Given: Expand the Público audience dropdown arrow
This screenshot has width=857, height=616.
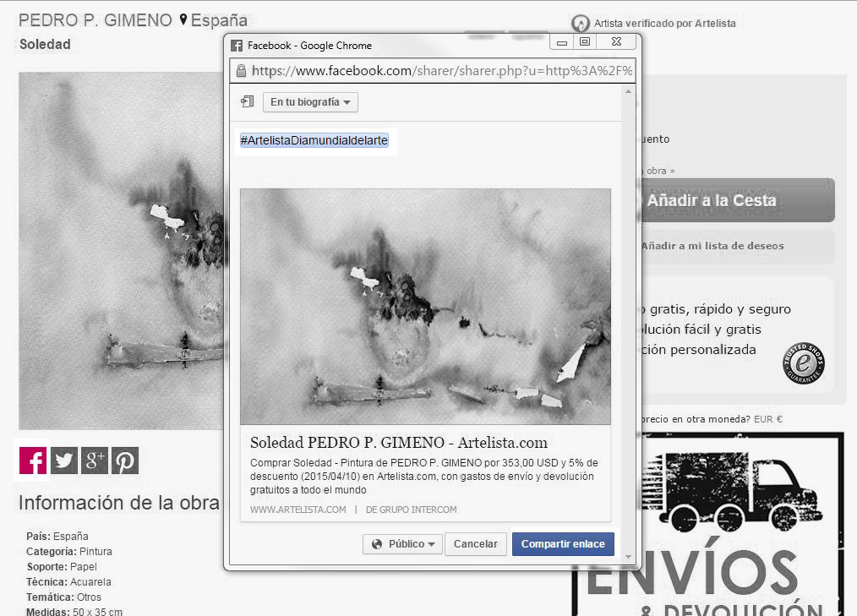Looking at the screenshot, I should coord(431,545).
